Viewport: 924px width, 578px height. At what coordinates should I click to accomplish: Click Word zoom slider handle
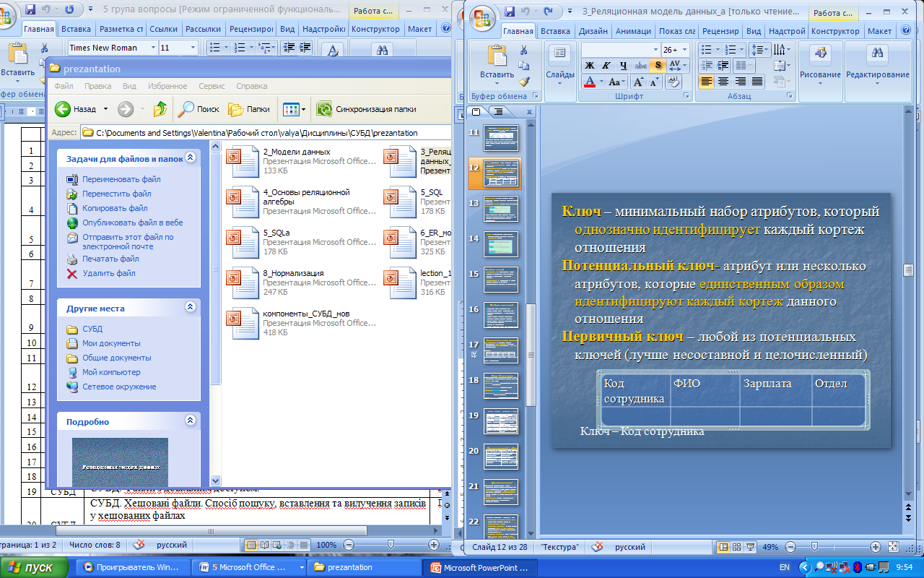coord(391,544)
